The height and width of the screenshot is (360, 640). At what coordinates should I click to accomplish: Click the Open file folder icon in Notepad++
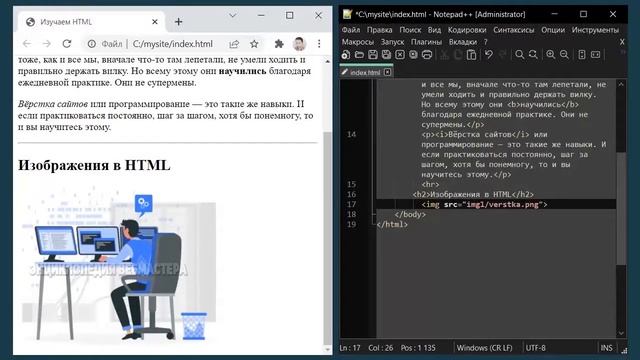[x=359, y=55]
